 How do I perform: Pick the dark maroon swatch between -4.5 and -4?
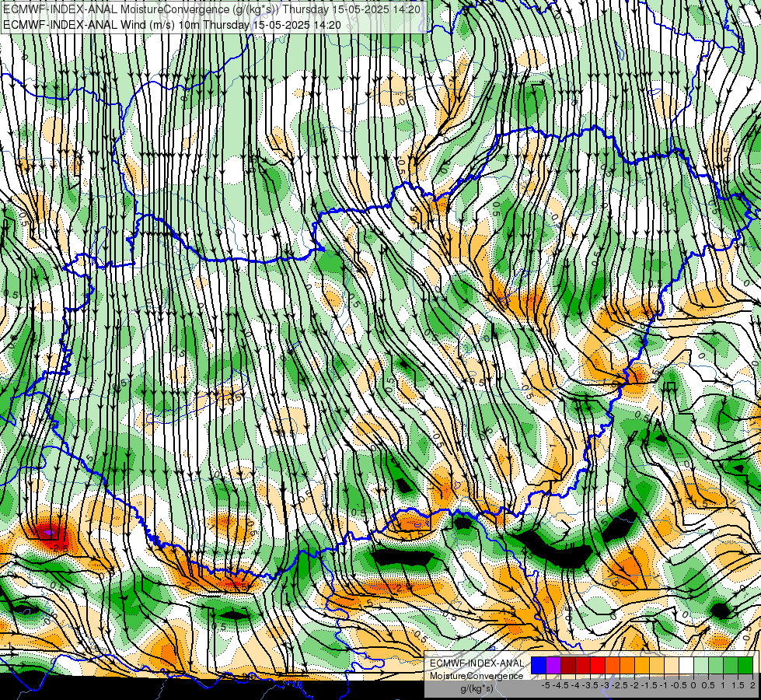tap(568, 666)
